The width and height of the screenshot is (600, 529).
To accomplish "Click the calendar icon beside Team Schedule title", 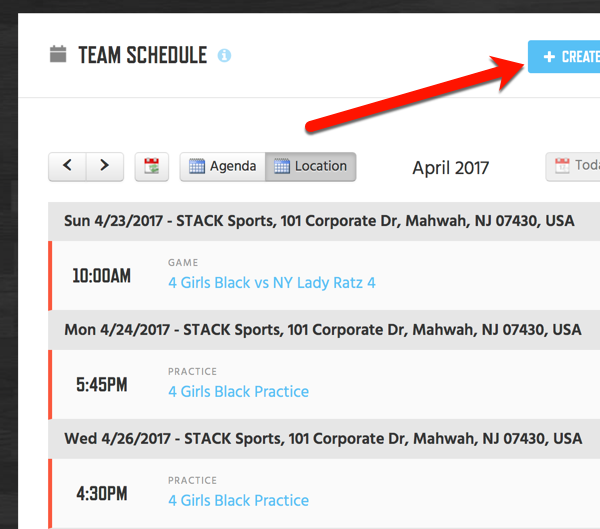I will pyautogui.click(x=58, y=54).
